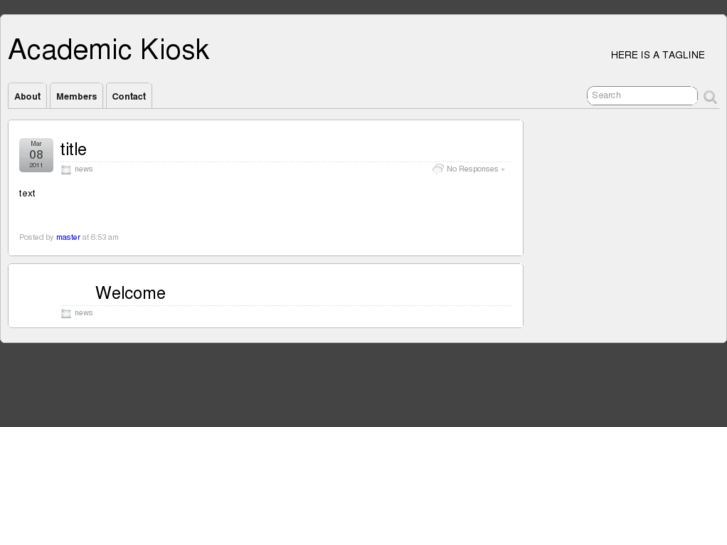The image size is (727, 545).
Task: Open the About tab
Action: (x=27, y=96)
